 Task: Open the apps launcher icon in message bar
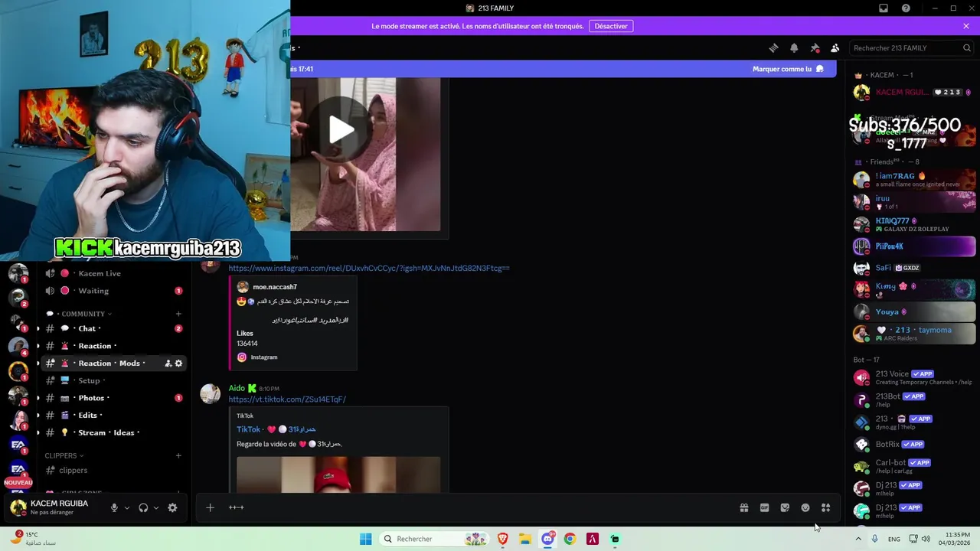[826, 507]
